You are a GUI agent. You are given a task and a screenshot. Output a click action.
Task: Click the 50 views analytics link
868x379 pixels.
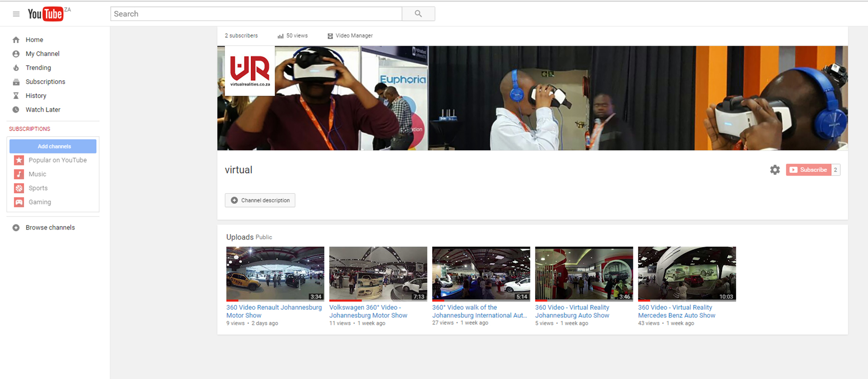(x=293, y=36)
